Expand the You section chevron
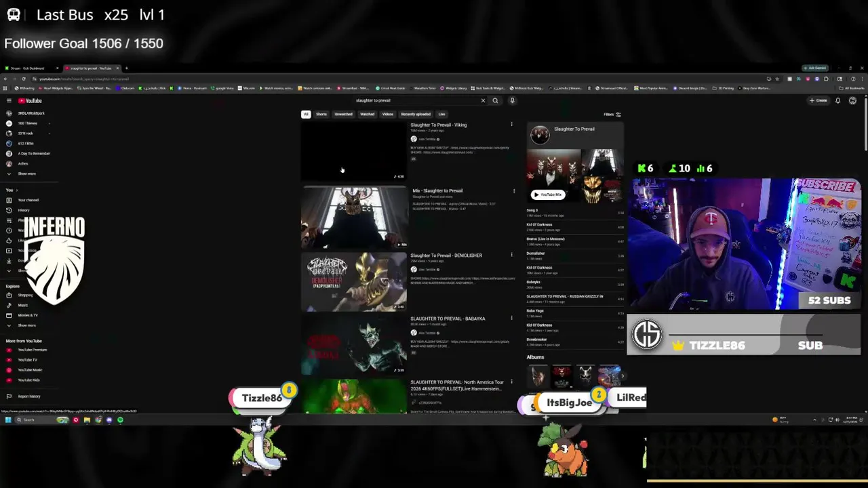The height and width of the screenshot is (488, 868). coord(16,190)
